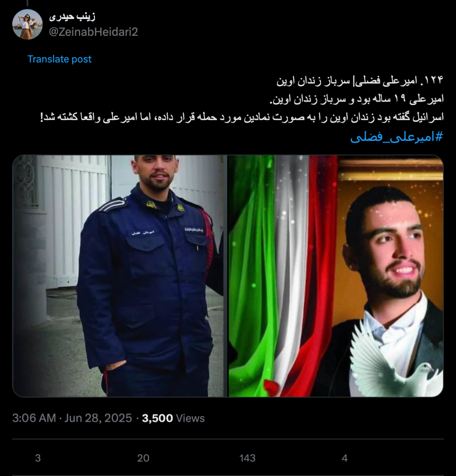
Task: Click the bookmark count showing 4
Action: [344, 458]
